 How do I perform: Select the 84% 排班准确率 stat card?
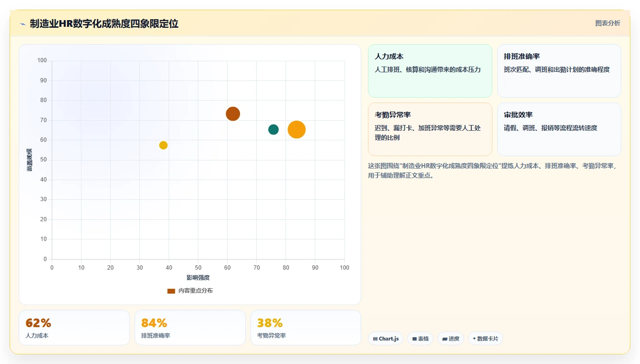[190, 328]
